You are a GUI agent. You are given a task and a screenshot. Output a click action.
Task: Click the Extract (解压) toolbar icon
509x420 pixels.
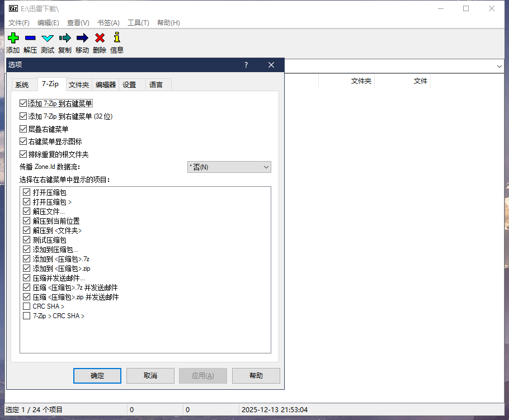pyautogui.click(x=30, y=37)
